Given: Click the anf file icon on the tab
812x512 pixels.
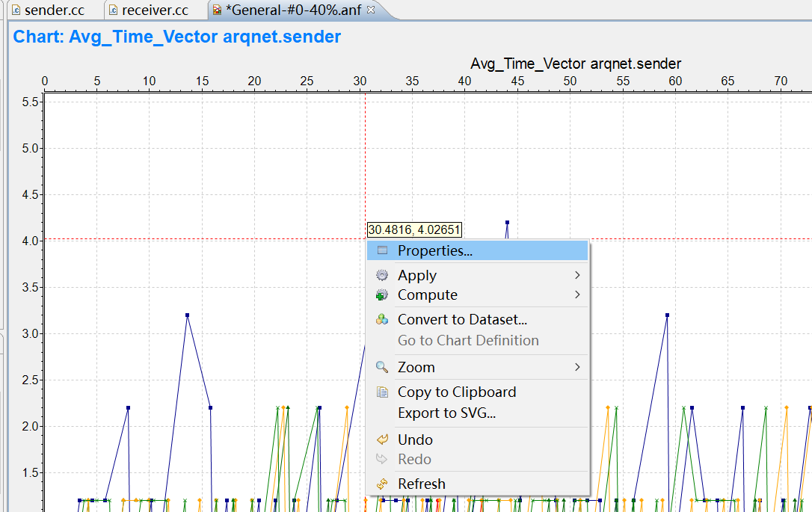Looking at the screenshot, I should click(217, 10).
